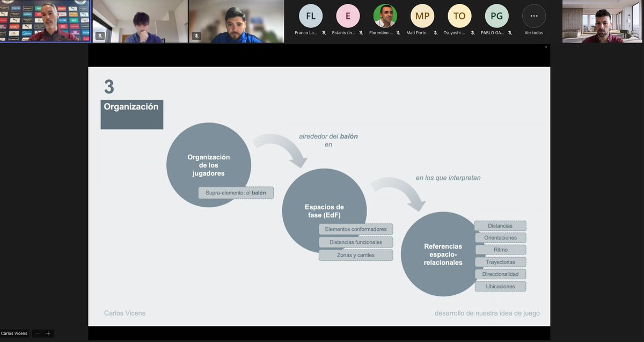Screen dimensions: 644x342
Task: Click participant name 'Estanis (In...'
Action: (x=343, y=33)
